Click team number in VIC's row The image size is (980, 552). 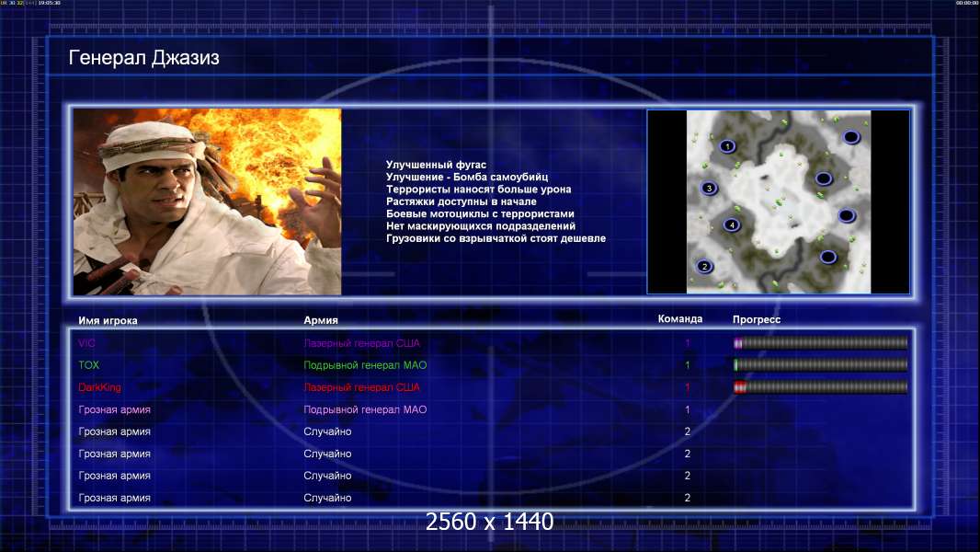point(687,343)
